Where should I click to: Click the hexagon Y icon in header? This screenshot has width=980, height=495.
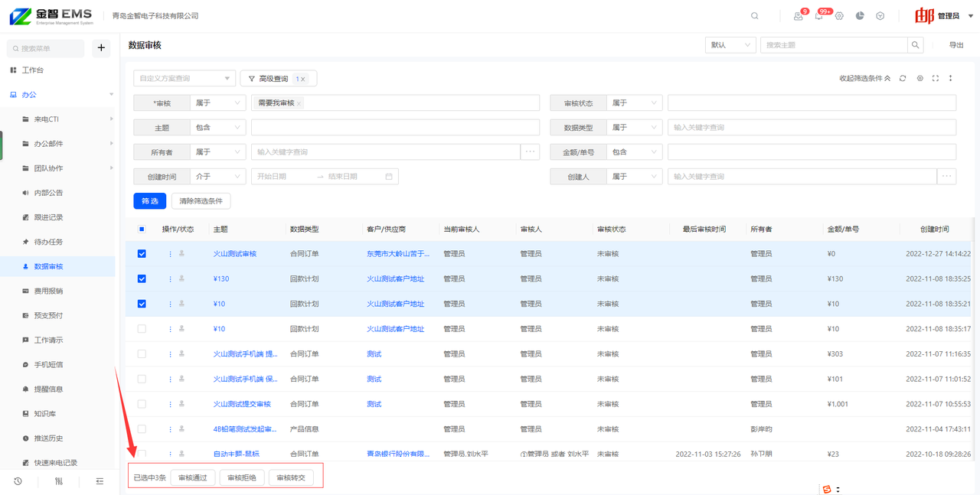click(880, 16)
